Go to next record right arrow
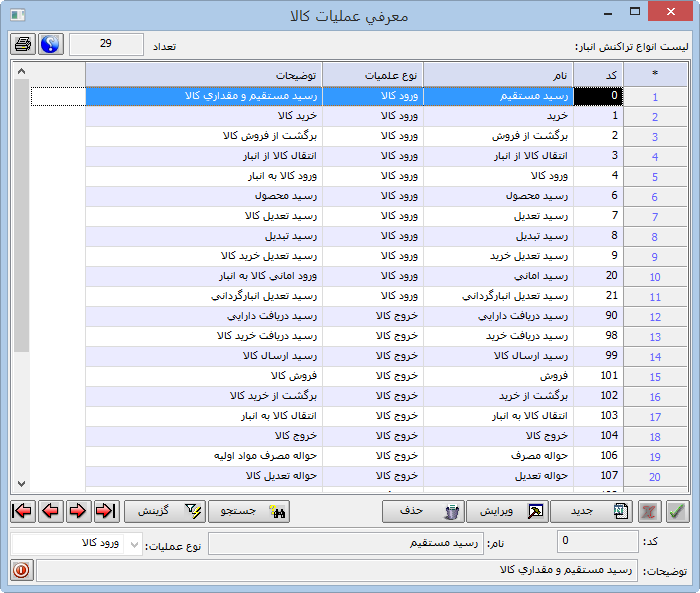700x593 pixels. click(x=78, y=511)
